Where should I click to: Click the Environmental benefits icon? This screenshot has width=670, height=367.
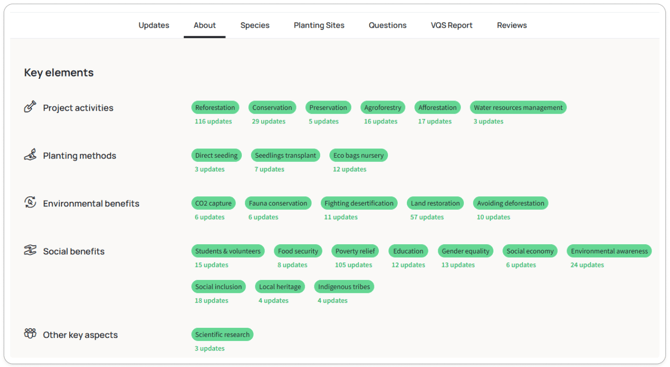coord(30,202)
